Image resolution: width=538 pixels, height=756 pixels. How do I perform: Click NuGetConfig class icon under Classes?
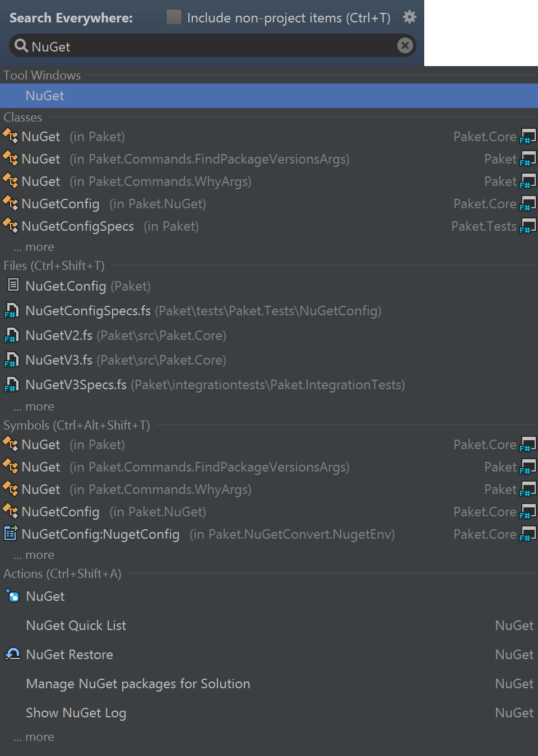(11, 203)
